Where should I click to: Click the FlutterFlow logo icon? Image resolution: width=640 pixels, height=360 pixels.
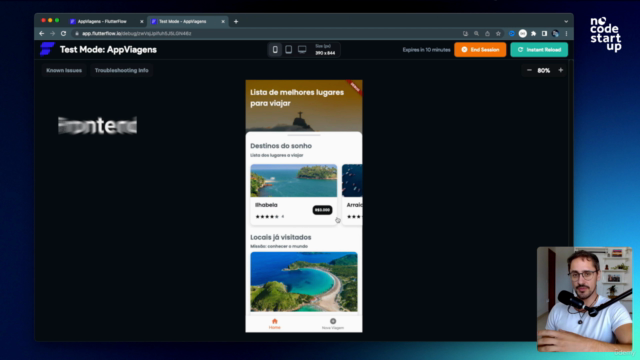[47, 49]
